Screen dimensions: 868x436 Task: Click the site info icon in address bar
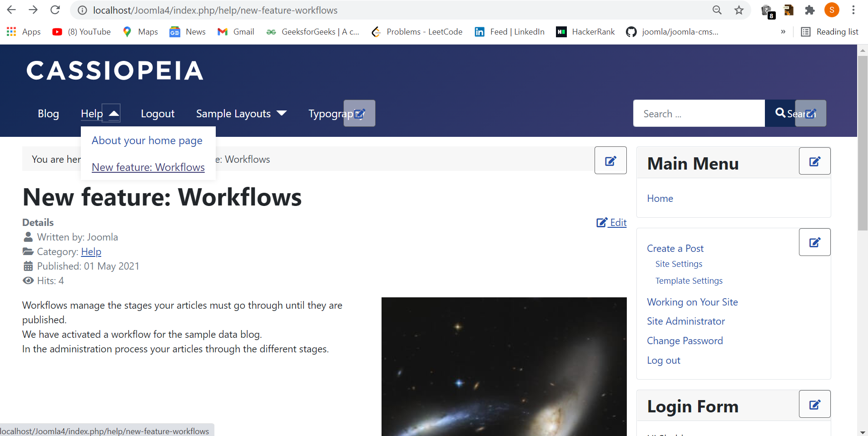pyautogui.click(x=82, y=10)
